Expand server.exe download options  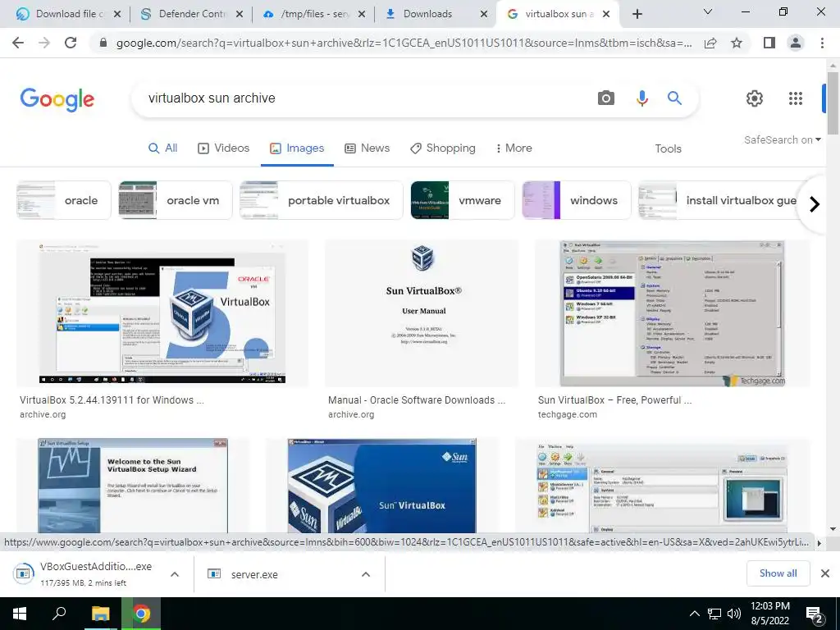point(366,574)
